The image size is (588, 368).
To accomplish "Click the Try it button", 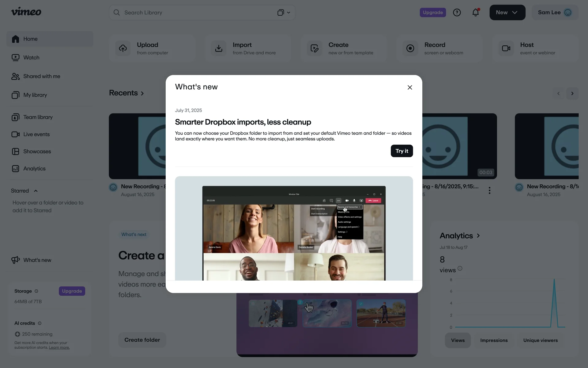I will point(401,151).
